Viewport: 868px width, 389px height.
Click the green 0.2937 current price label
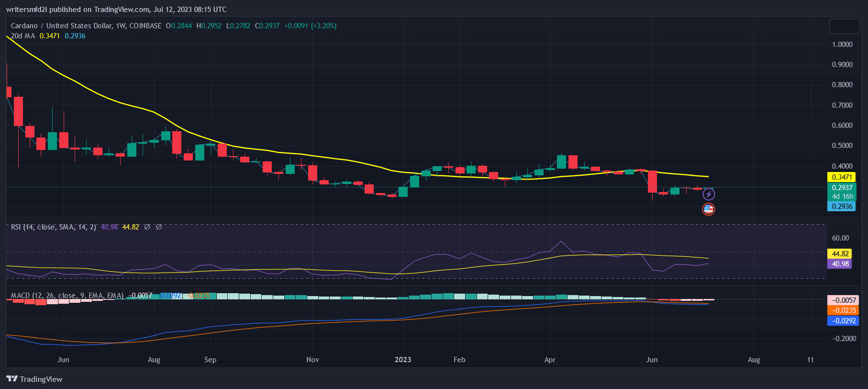coord(842,188)
